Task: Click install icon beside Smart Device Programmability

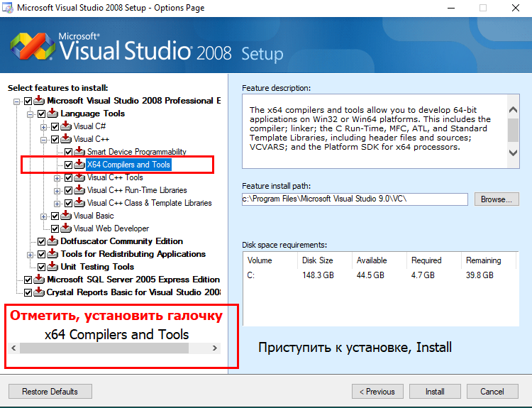Action: tap(79, 152)
